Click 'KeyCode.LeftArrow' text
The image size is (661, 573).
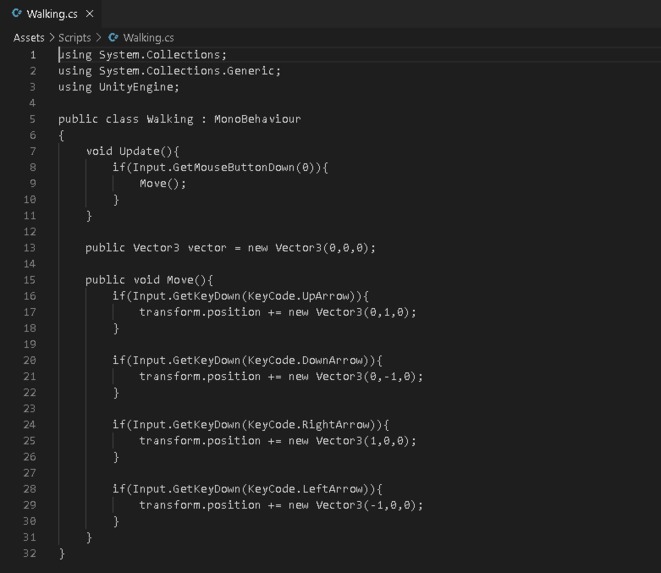pyautogui.click(x=306, y=489)
